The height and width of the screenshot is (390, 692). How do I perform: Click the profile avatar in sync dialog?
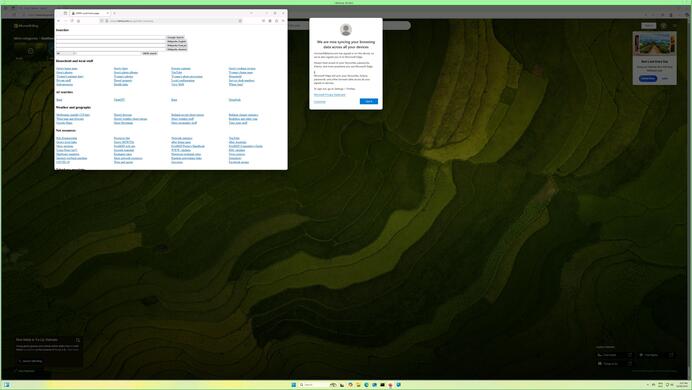coord(346,30)
